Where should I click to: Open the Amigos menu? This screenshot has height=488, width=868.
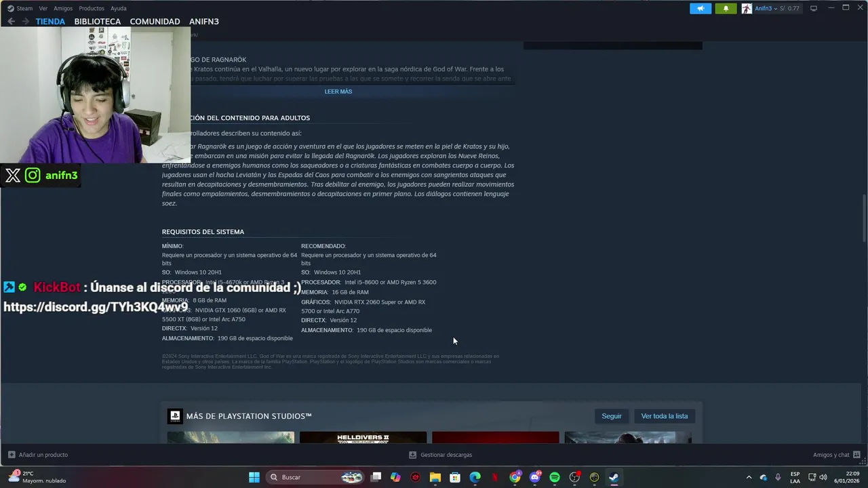[63, 8]
